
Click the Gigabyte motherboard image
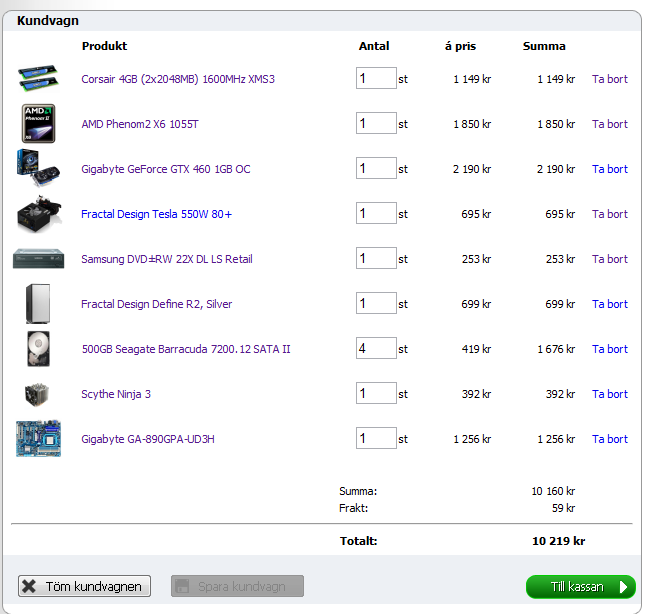38,439
